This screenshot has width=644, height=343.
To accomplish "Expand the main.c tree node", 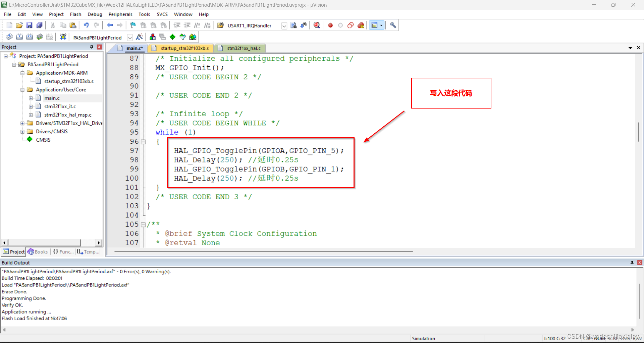I will pos(31,98).
